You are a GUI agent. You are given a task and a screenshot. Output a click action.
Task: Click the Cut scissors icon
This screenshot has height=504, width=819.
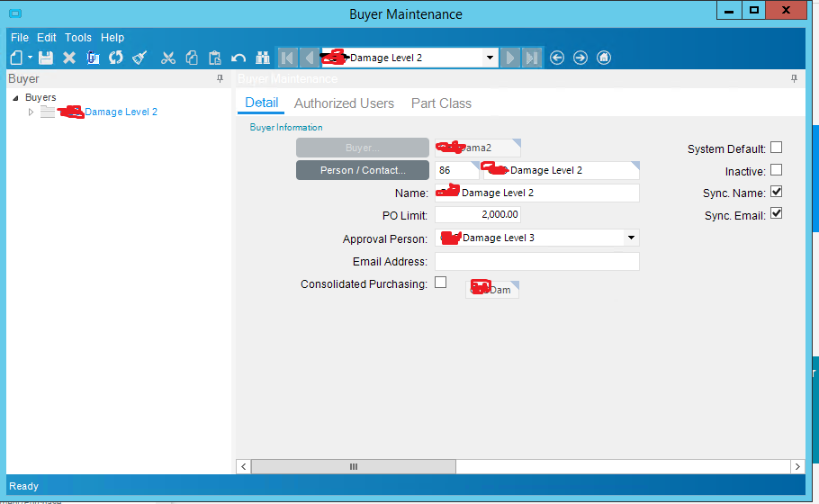167,58
